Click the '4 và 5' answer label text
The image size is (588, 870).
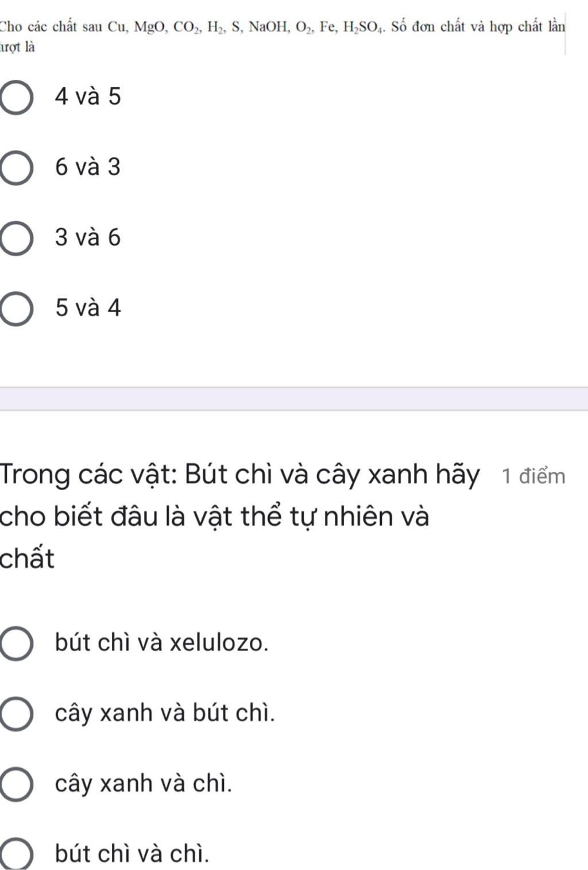88,97
